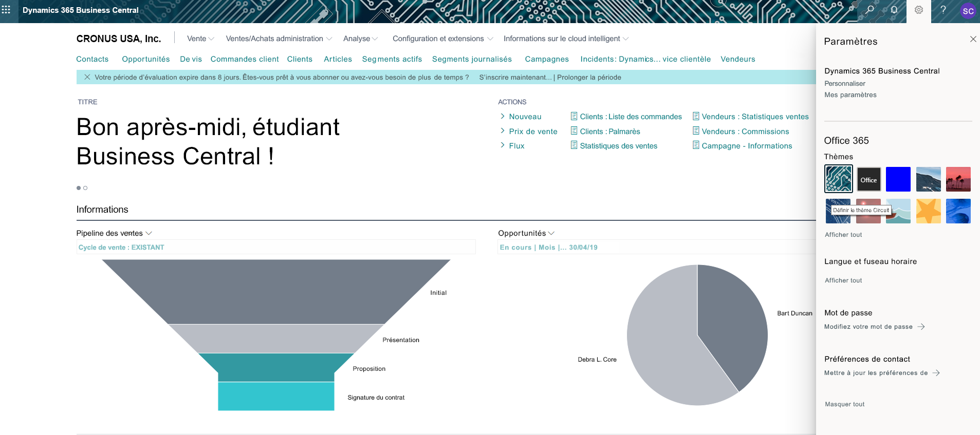Screen dimensions: 980x435
Task: Click report icon beside Vendeurs : Statistiques ventes
Action: 696,116
